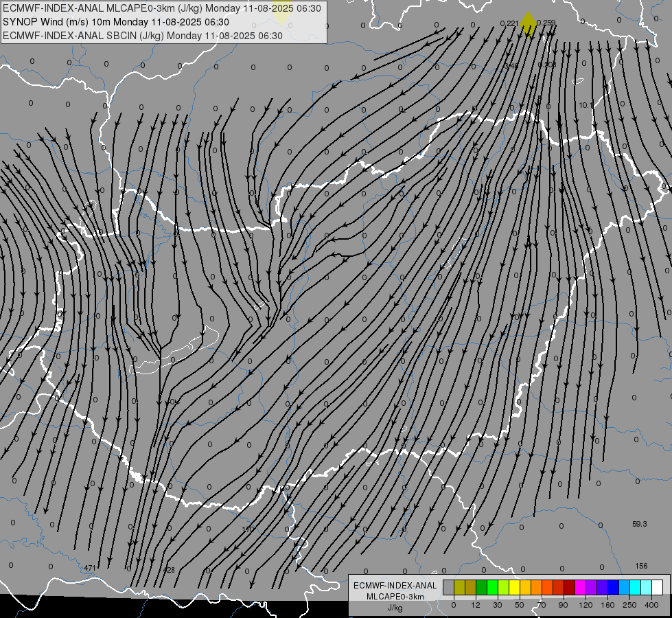Click the legend tick label 90
The height and width of the screenshot is (618, 672).
[x=563, y=605]
